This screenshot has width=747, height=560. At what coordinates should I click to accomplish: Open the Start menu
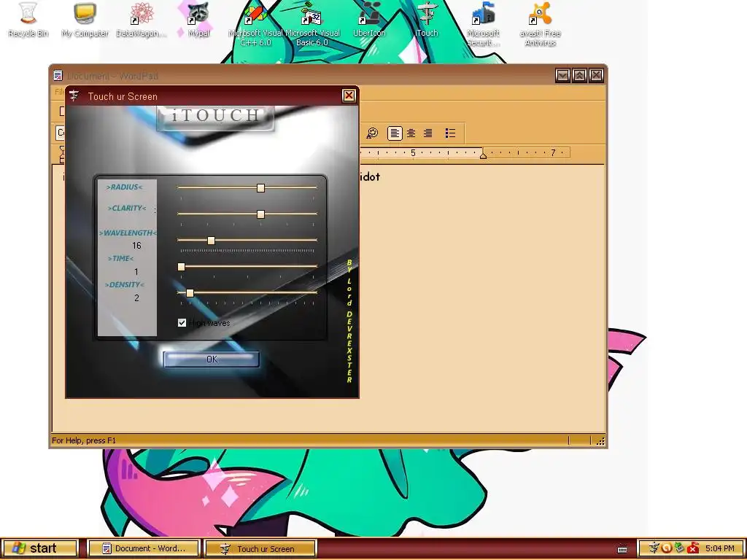(40, 548)
